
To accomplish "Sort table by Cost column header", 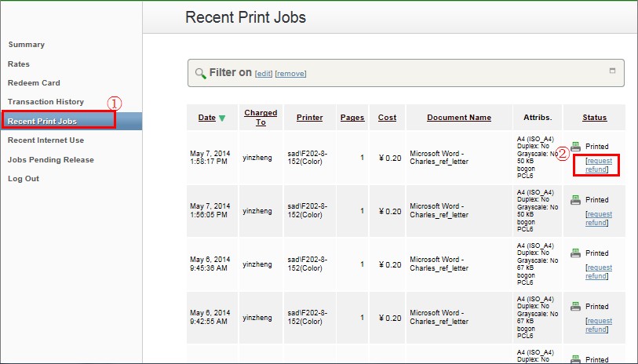I will pos(387,118).
